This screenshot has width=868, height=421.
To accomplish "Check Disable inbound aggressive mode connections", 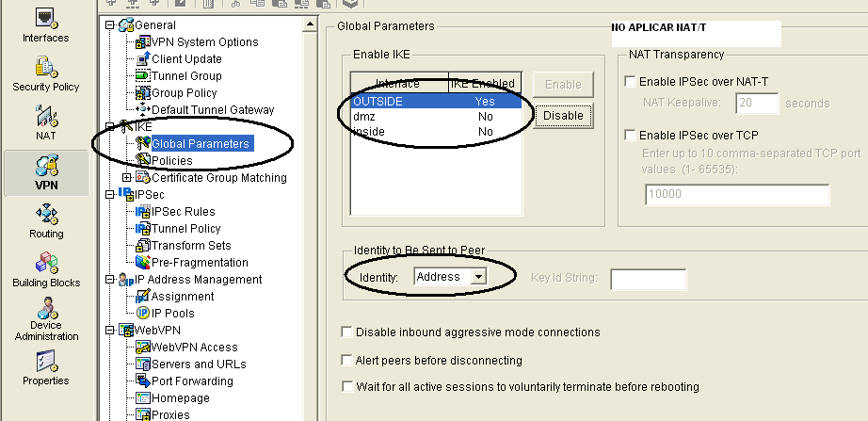I will coord(347,332).
